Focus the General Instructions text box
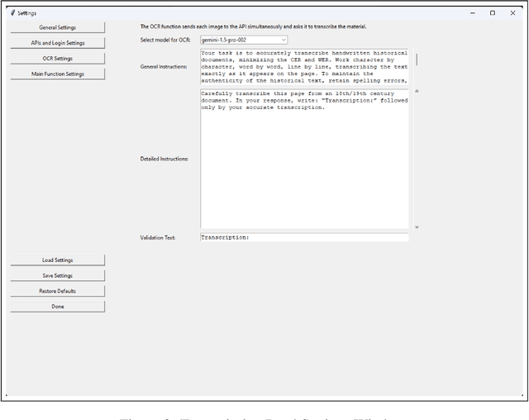This screenshot has width=529, height=420. tap(304, 67)
